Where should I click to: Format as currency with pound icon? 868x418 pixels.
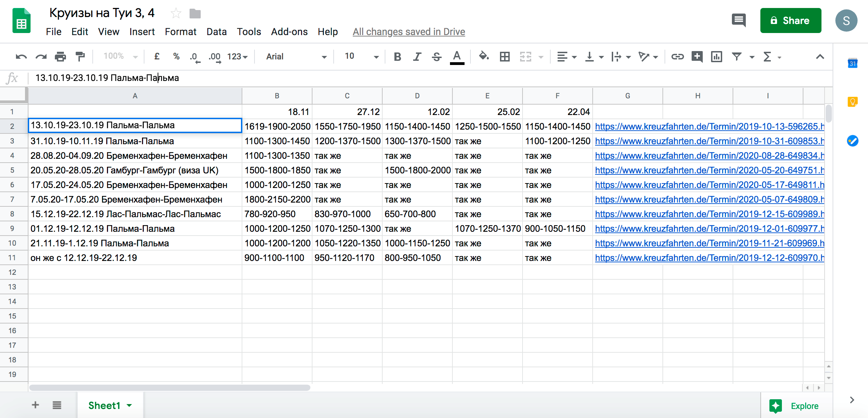point(157,56)
